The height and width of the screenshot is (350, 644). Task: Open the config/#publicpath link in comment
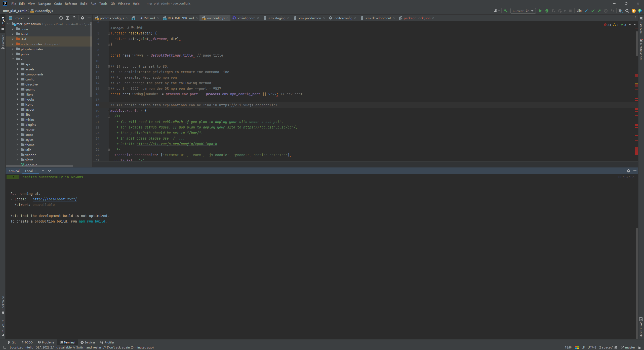click(177, 144)
